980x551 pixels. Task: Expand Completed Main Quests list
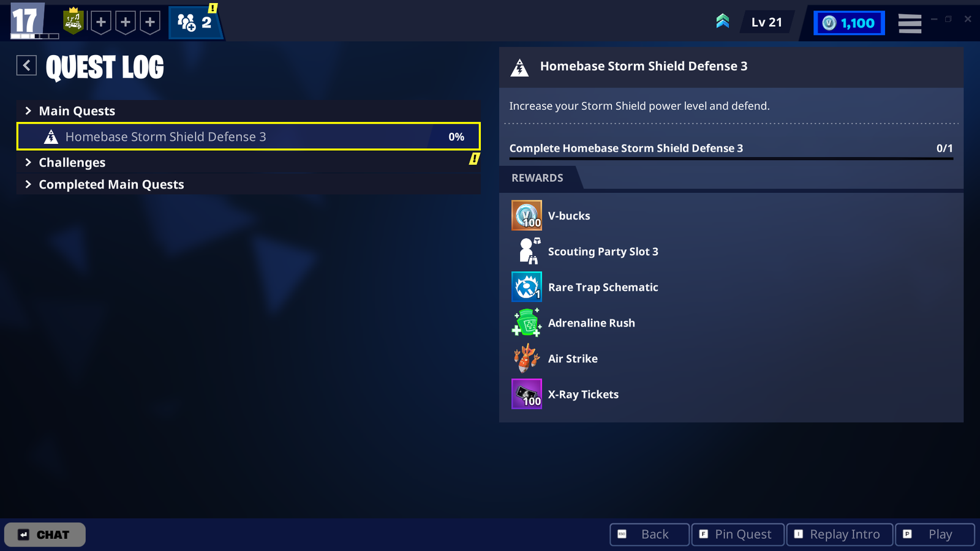111,184
